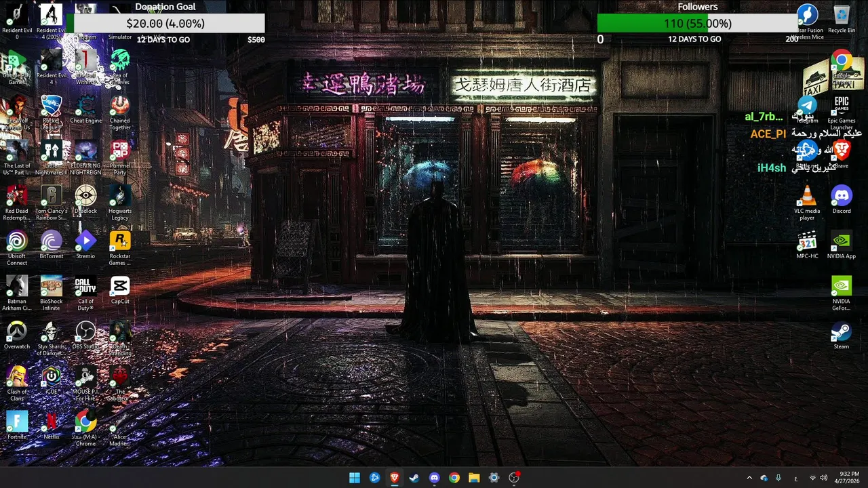Viewport: 868px width, 488px height.
Task: Launch Netflix from the desktop
Action: point(51,426)
